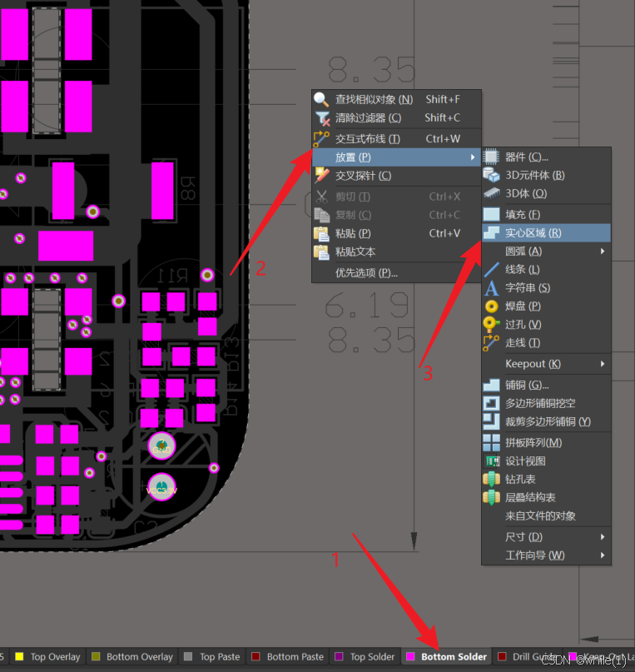Open 优先选项 (P) preferences
This screenshot has width=635, height=672.
click(x=366, y=272)
